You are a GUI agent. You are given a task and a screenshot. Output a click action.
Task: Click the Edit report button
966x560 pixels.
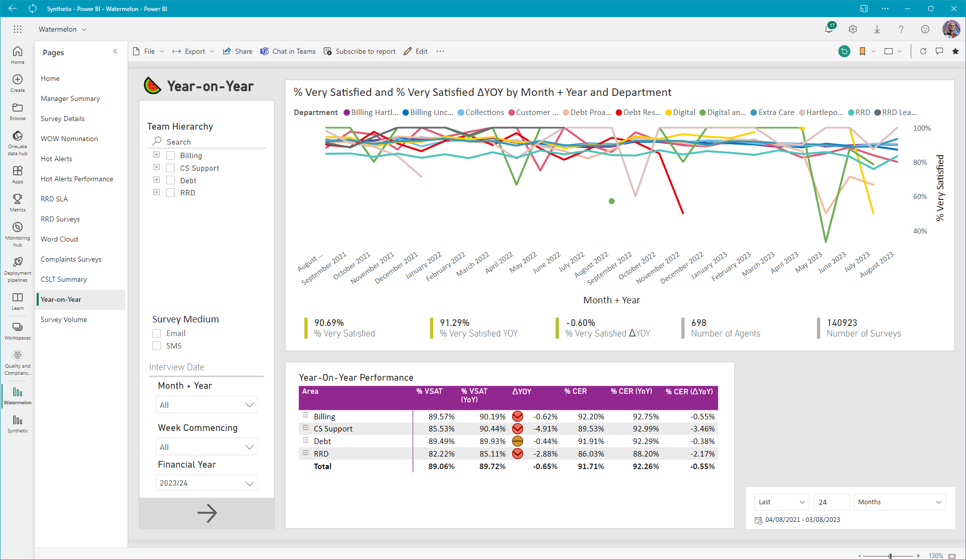416,51
